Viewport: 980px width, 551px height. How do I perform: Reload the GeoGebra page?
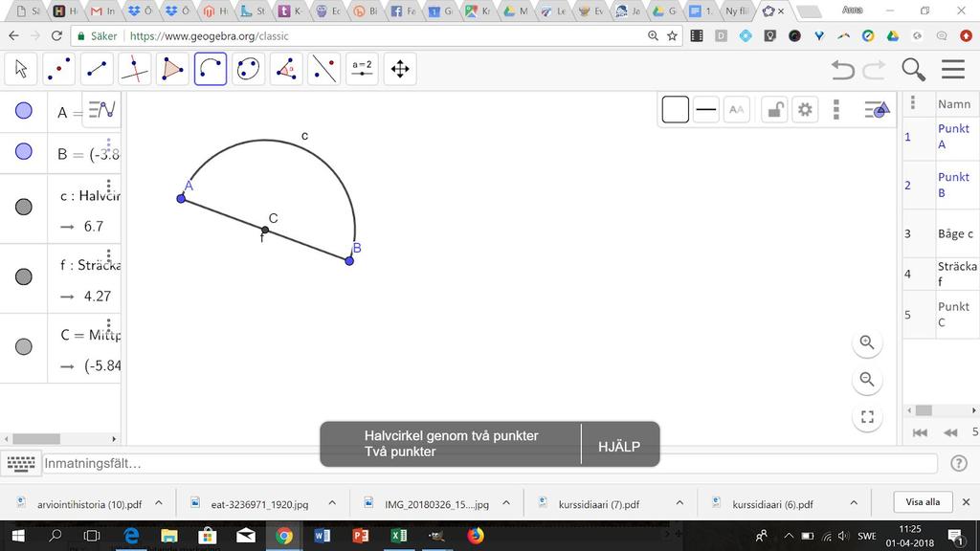click(56, 36)
